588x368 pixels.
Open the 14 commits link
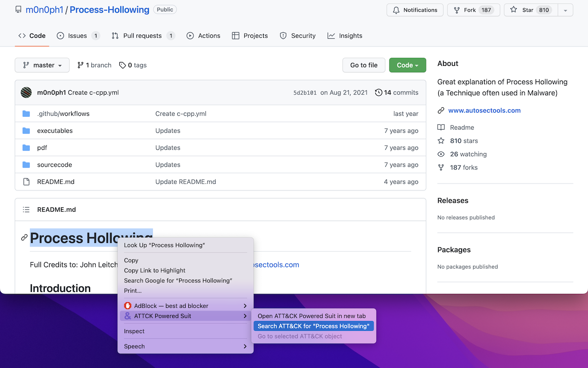click(396, 92)
